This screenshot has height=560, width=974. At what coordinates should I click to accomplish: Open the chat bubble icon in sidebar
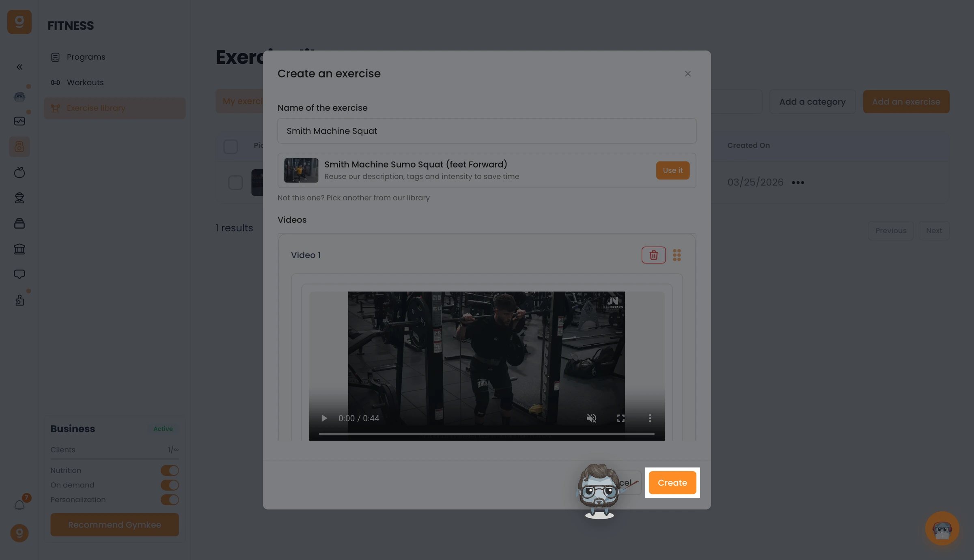coord(19,274)
